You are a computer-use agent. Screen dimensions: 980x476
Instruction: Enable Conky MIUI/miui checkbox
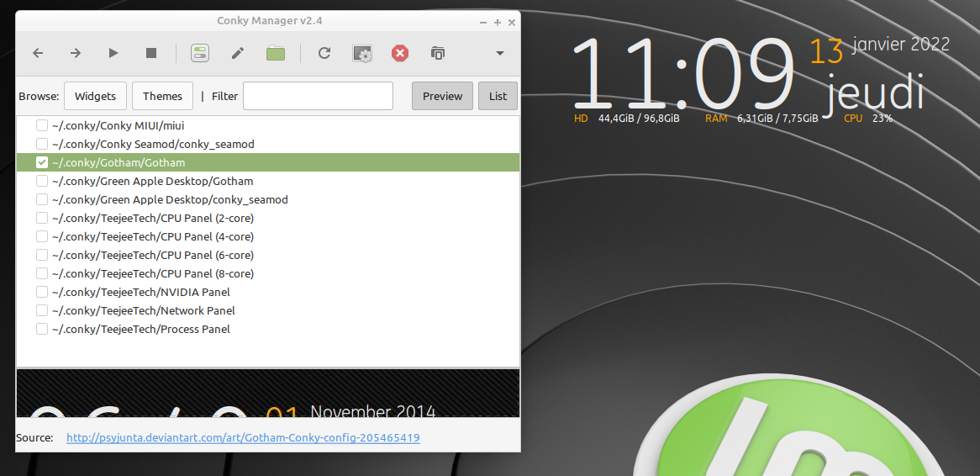tap(42, 125)
